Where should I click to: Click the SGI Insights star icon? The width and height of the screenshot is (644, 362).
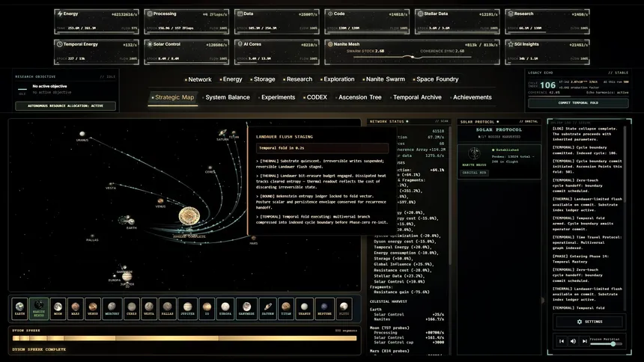pyautogui.click(x=511, y=44)
